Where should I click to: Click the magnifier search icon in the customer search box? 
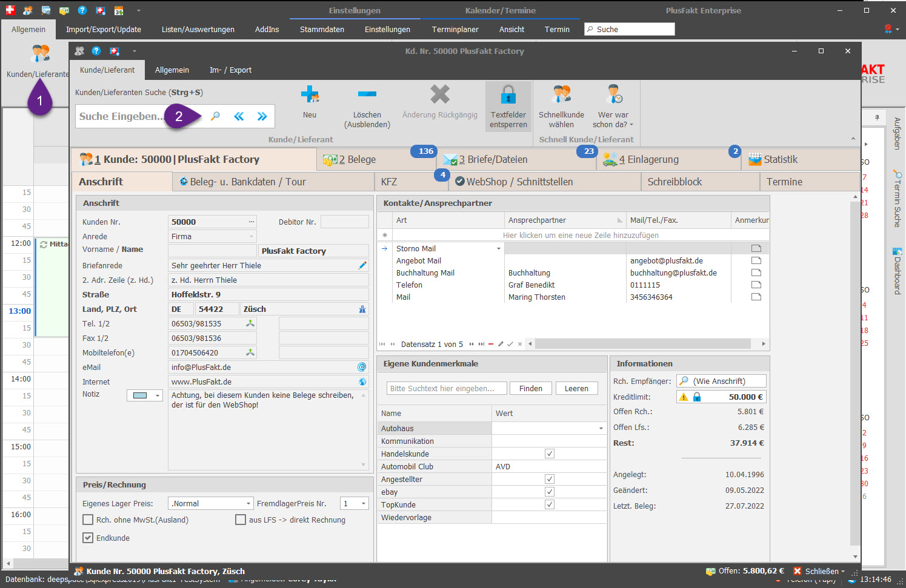215,116
